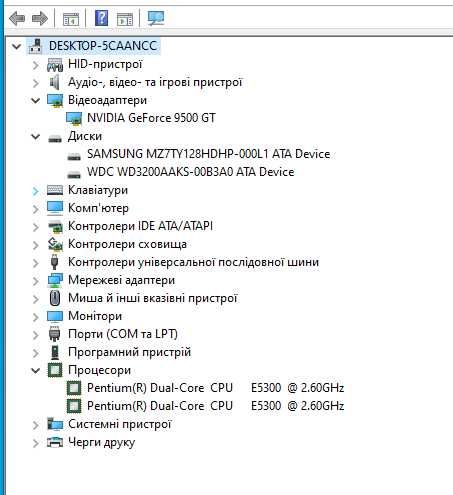
Task: Select the Контролери IDE ATA/ATAPI item
Action: click(140, 226)
